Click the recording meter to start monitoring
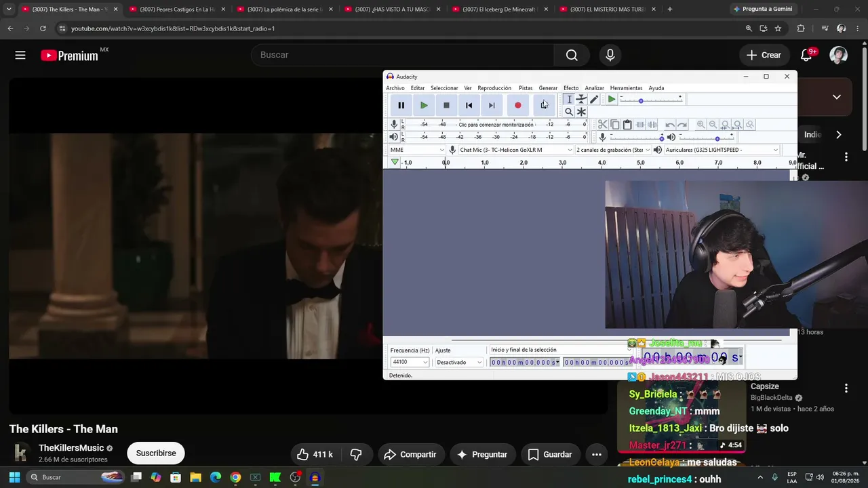Image resolution: width=868 pixels, height=488 pixels. (x=496, y=125)
